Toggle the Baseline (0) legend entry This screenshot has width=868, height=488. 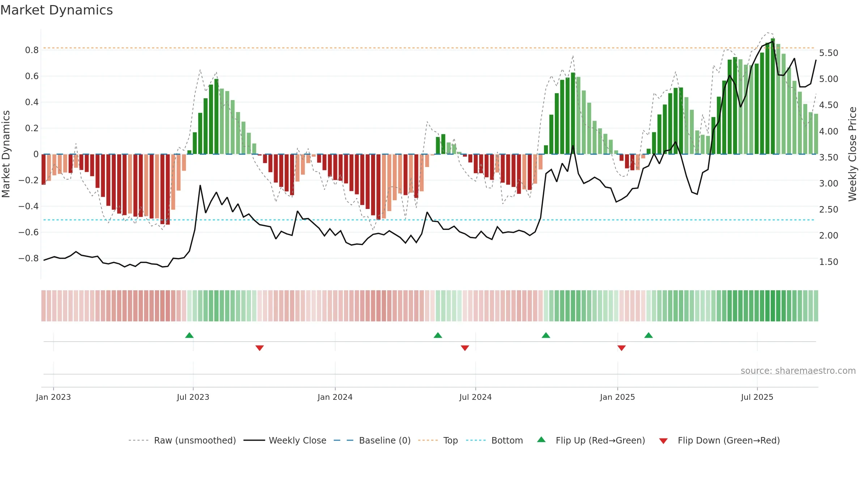coord(372,440)
